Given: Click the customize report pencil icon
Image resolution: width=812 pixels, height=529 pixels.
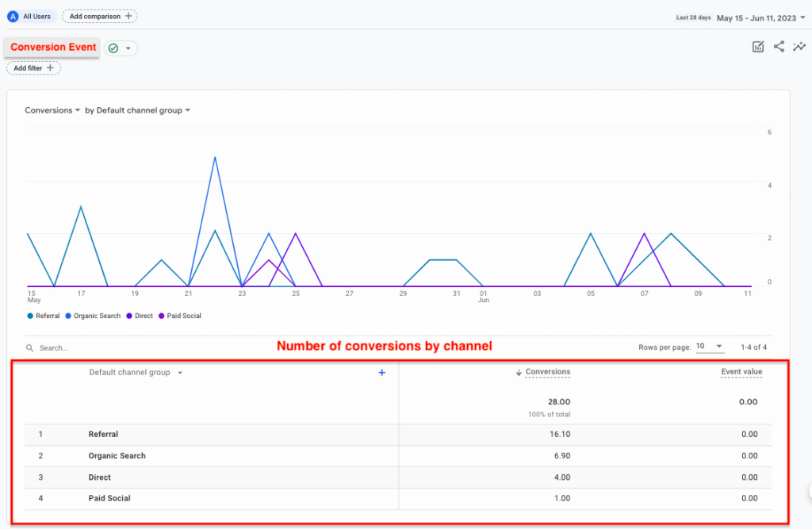Looking at the screenshot, I should pos(758,47).
